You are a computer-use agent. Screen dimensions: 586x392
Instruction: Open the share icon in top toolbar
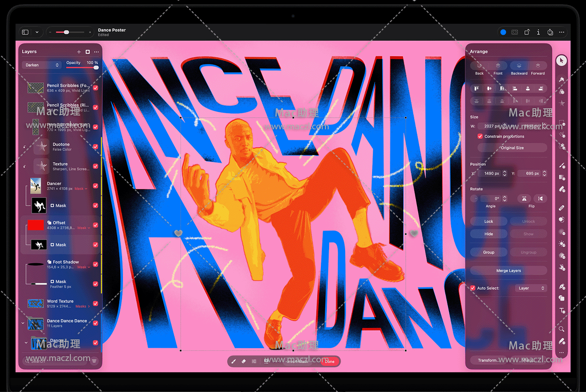(x=550, y=32)
